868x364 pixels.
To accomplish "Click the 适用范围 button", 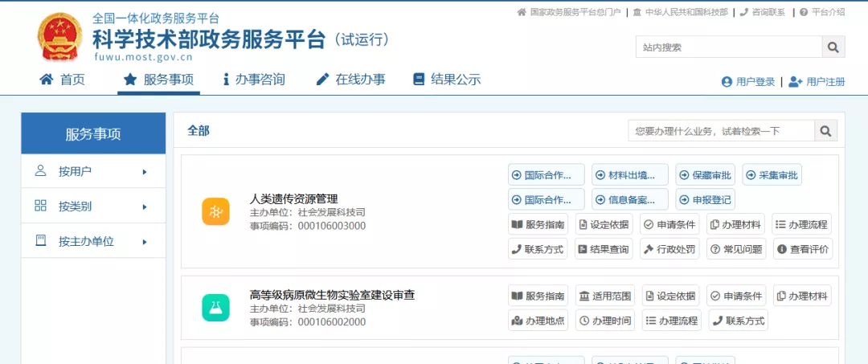I will 605,296.
